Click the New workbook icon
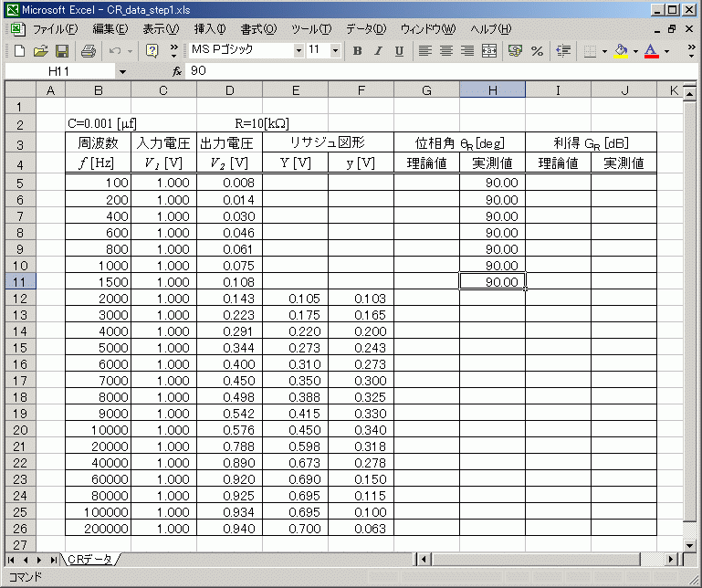 point(17,51)
